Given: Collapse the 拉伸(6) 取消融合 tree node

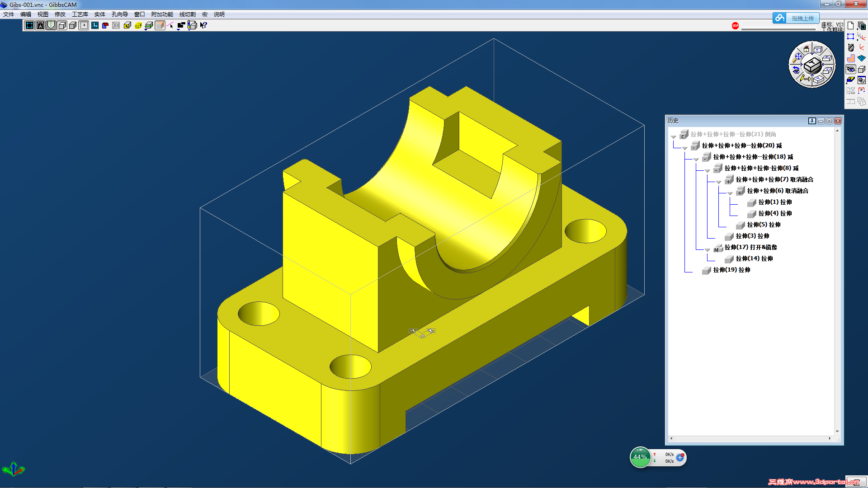Looking at the screenshot, I should coord(730,193).
